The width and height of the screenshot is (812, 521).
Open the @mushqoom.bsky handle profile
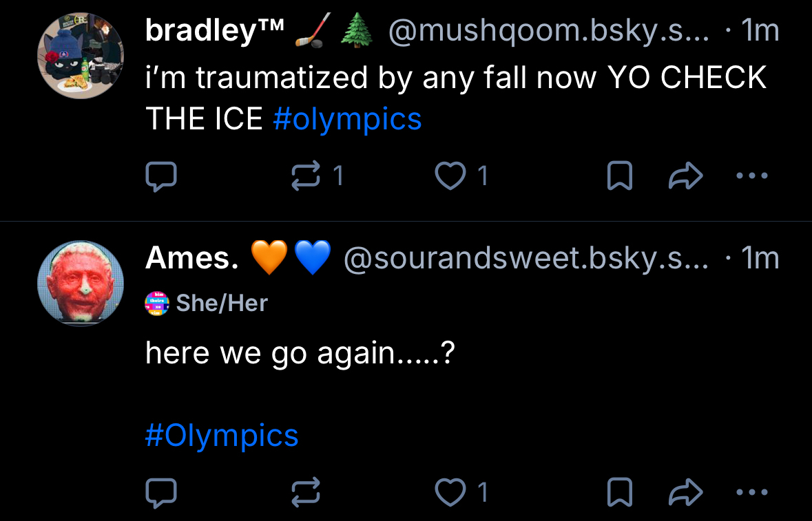point(548,31)
